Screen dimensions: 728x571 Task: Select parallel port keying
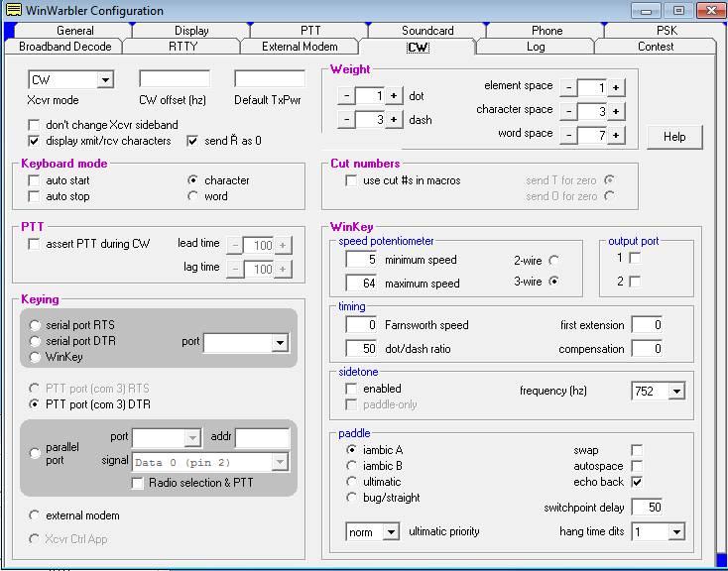click(35, 454)
